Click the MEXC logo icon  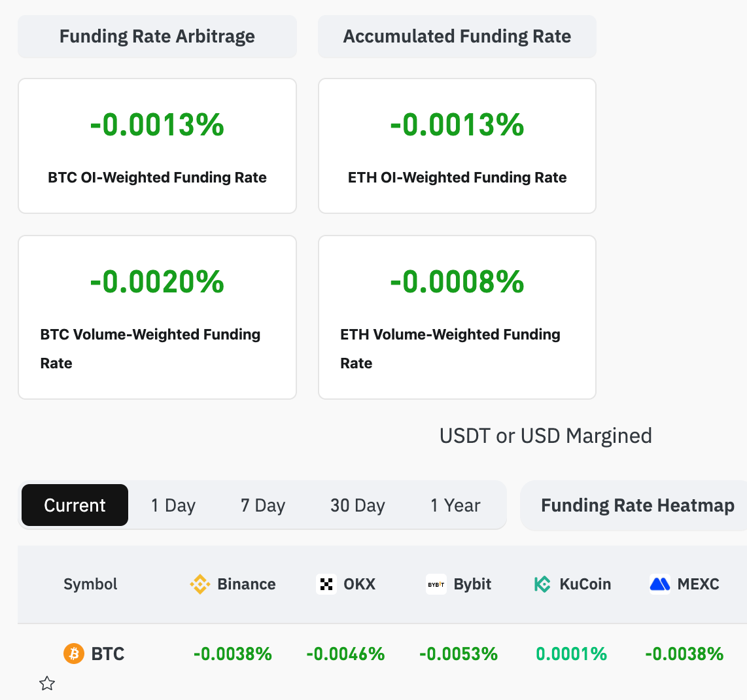point(660,584)
